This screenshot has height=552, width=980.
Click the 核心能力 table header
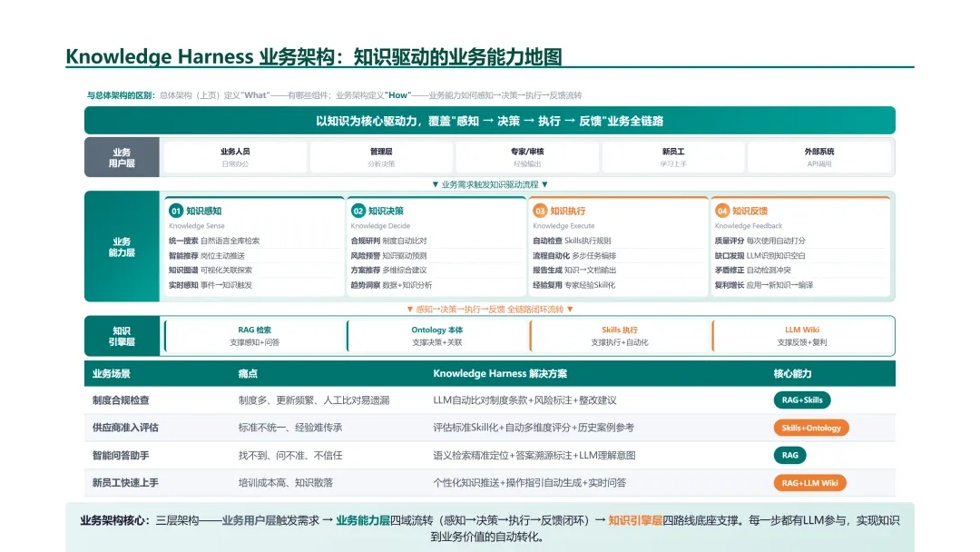(x=792, y=374)
